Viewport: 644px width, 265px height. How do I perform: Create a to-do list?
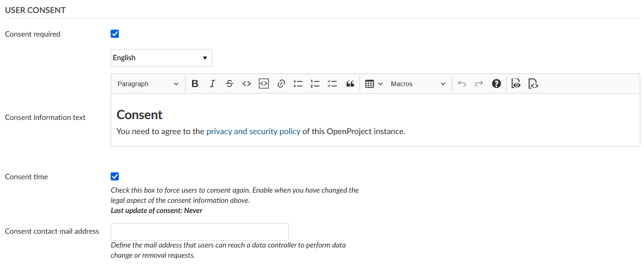(332, 84)
